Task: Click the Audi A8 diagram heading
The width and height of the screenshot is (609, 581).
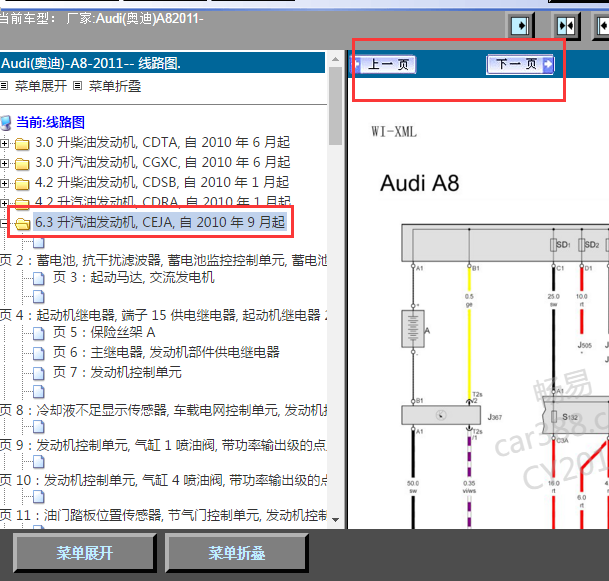Action: 419,183
